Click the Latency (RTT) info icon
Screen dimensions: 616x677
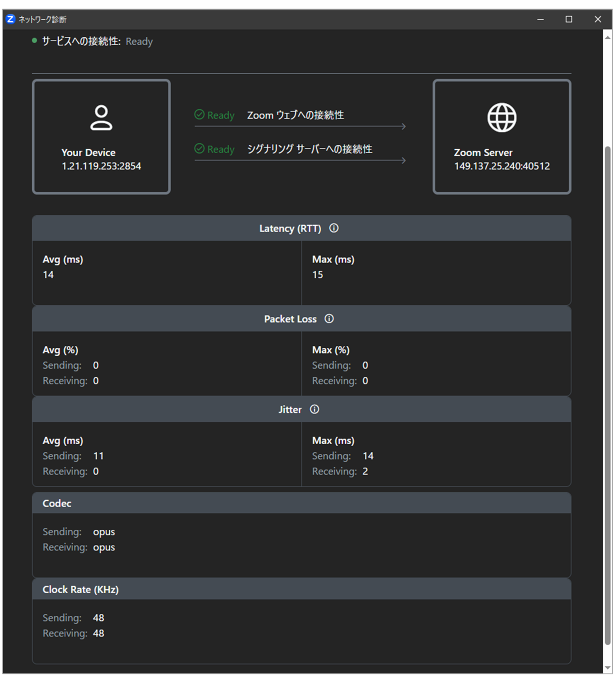(x=334, y=228)
